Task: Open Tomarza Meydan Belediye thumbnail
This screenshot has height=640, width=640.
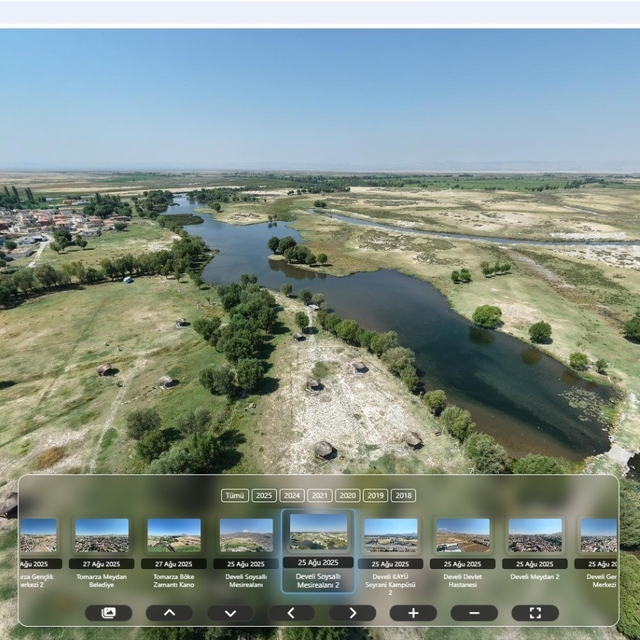Action: coord(102,535)
